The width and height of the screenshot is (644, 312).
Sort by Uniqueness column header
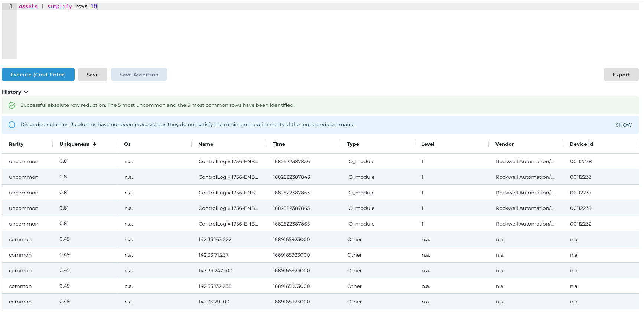[74, 144]
